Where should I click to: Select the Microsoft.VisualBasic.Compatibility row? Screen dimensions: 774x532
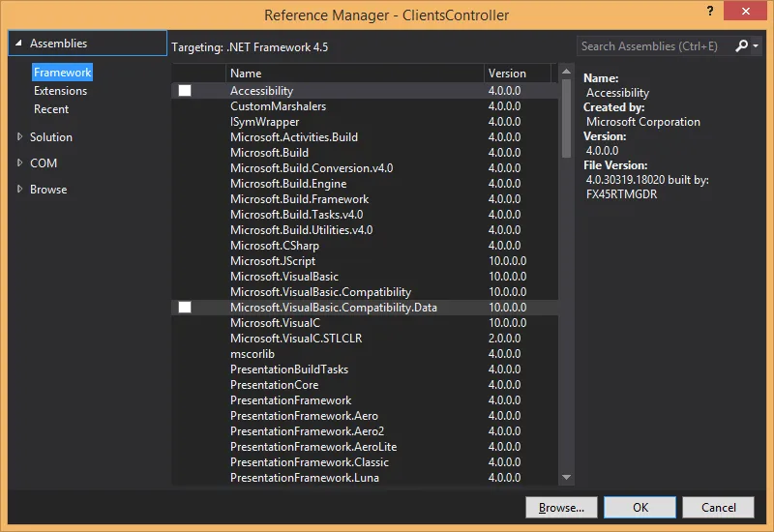[x=365, y=292]
